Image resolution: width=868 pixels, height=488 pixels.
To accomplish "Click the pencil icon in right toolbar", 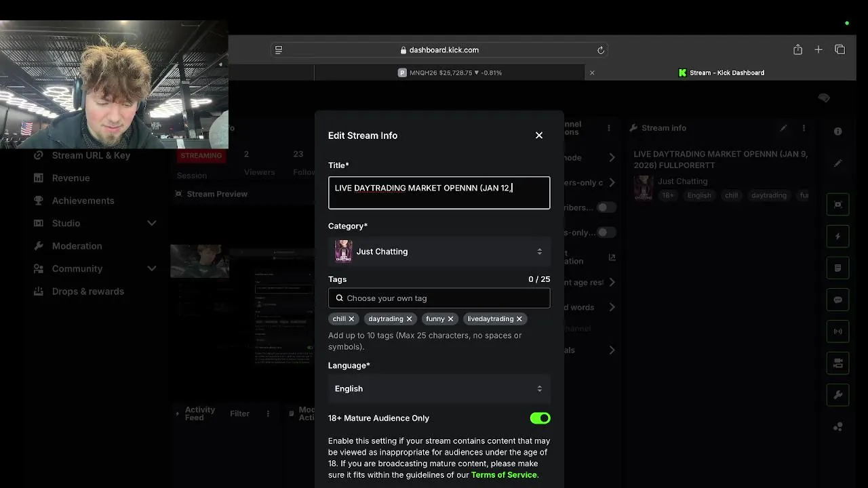I will tap(838, 163).
